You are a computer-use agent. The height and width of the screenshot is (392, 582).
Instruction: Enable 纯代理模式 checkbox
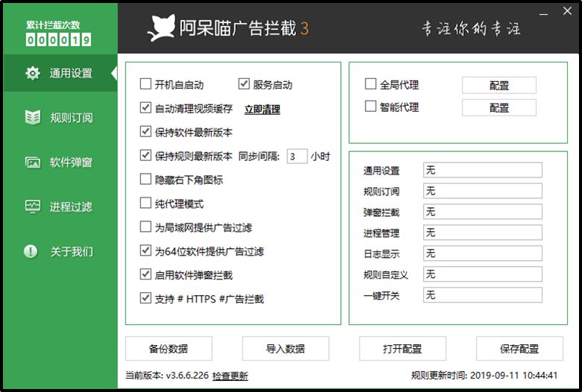point(145,203)
